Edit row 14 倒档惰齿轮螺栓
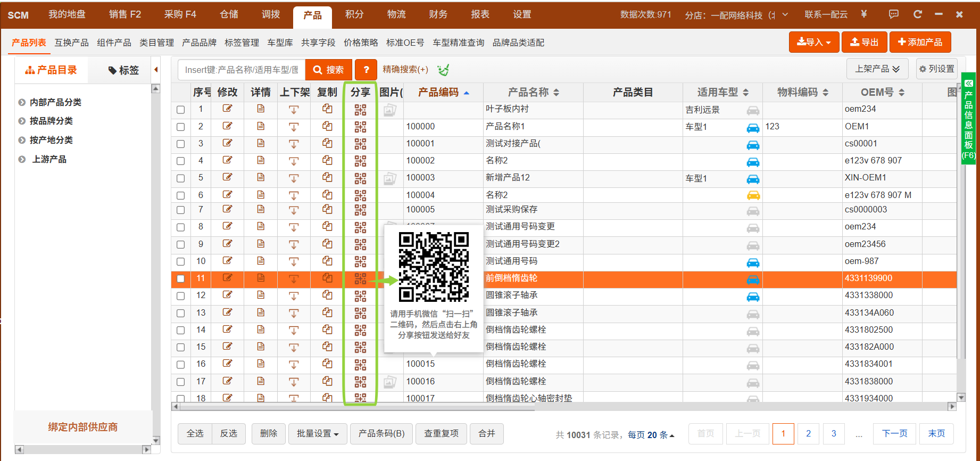This screenshot has width=980, height=461. tap(227, 330)
